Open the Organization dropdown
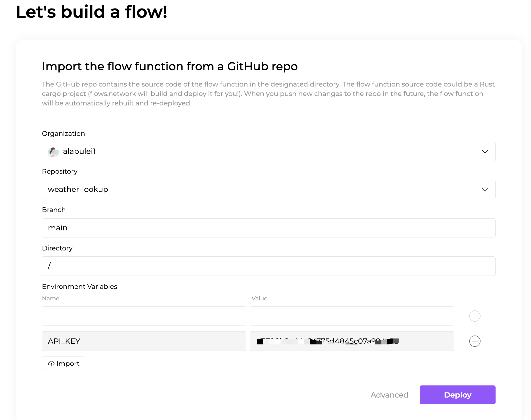This screenshot has width=531, height=420. pyautogui.click(x=485, y=152)
